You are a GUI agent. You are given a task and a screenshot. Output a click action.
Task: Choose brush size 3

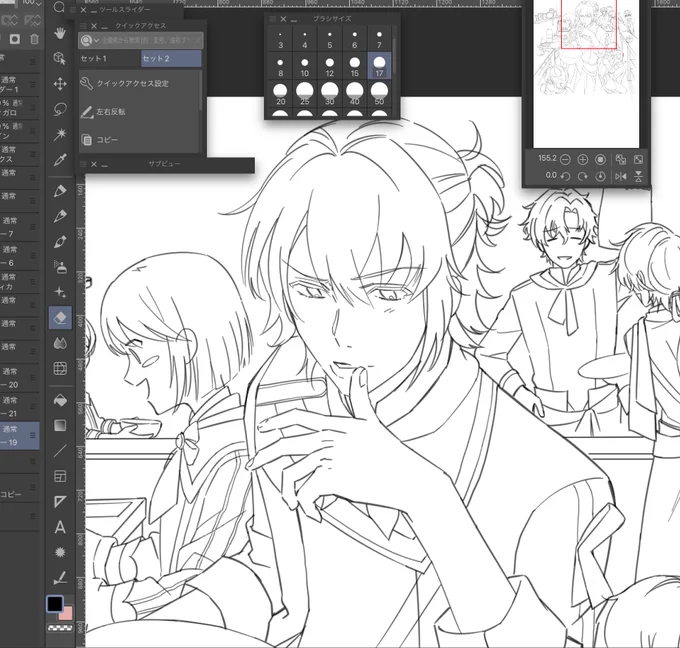[x=280, y=39]
